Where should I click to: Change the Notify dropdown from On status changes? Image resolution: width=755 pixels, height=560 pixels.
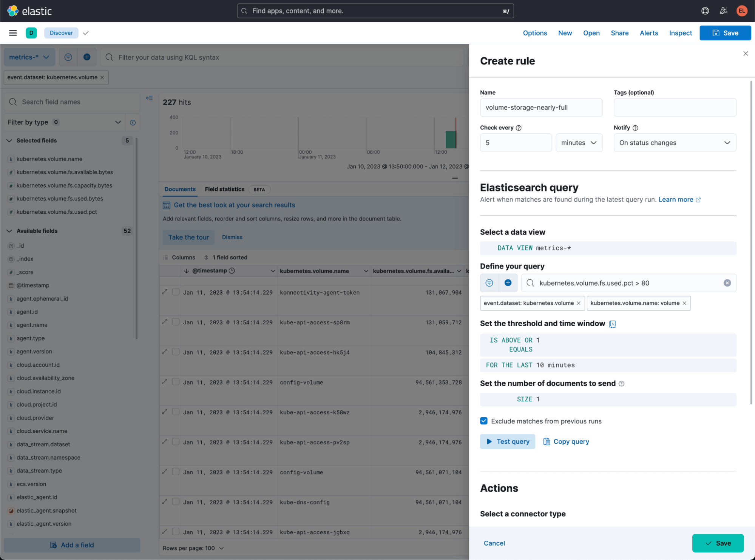675,143
